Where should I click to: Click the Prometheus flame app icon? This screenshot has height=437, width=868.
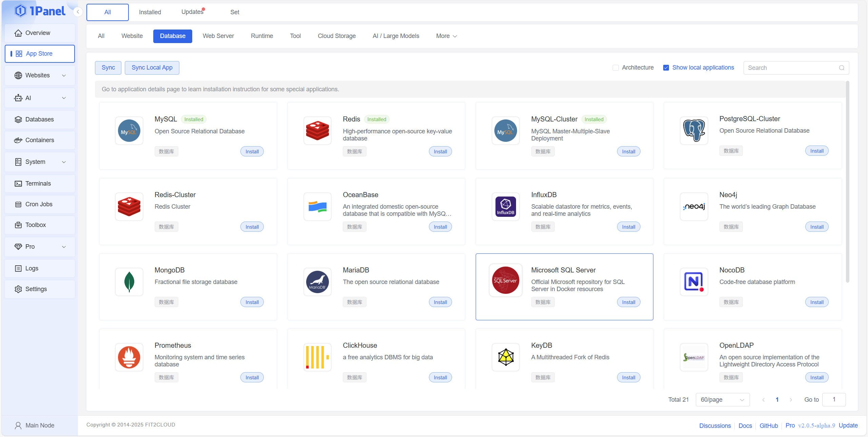(x=129, y=357)
